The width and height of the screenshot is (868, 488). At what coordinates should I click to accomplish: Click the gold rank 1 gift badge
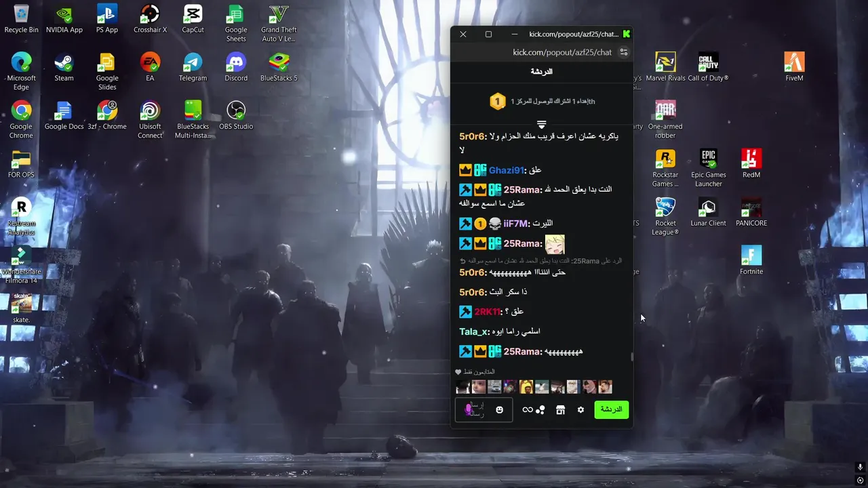click(498, 102)
